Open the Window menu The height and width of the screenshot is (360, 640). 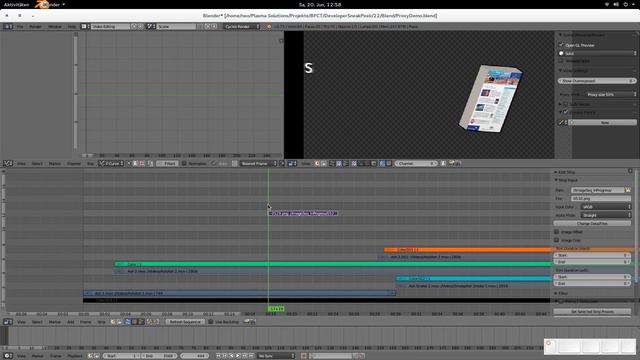click(55, 27)
